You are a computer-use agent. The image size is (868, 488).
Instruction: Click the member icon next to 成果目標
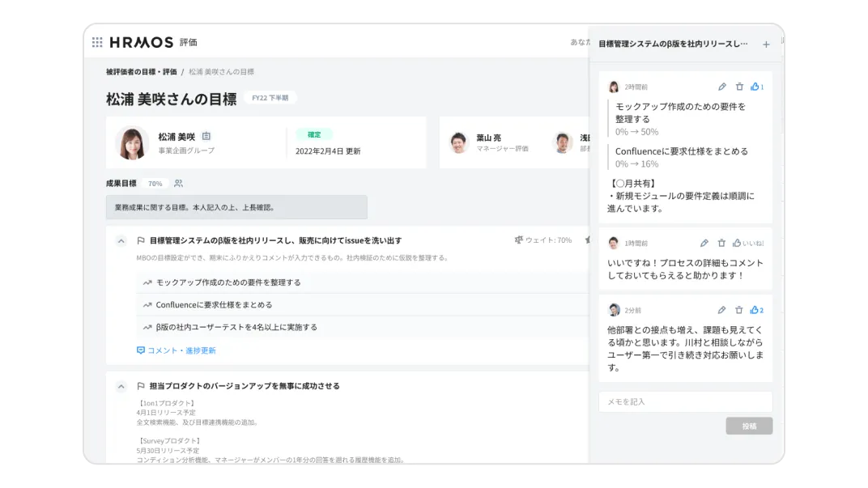tap(177, 183)
